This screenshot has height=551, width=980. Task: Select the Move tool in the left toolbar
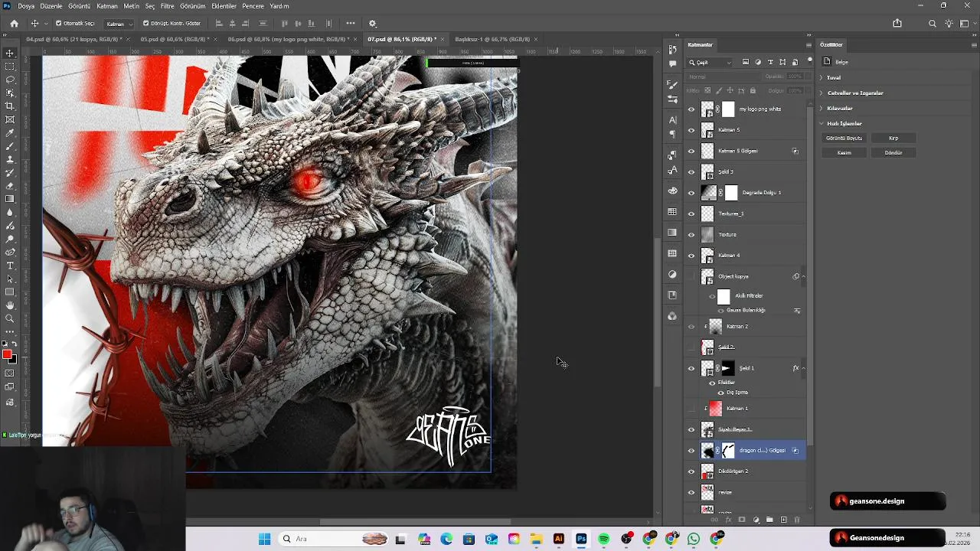tap(10, 53)
